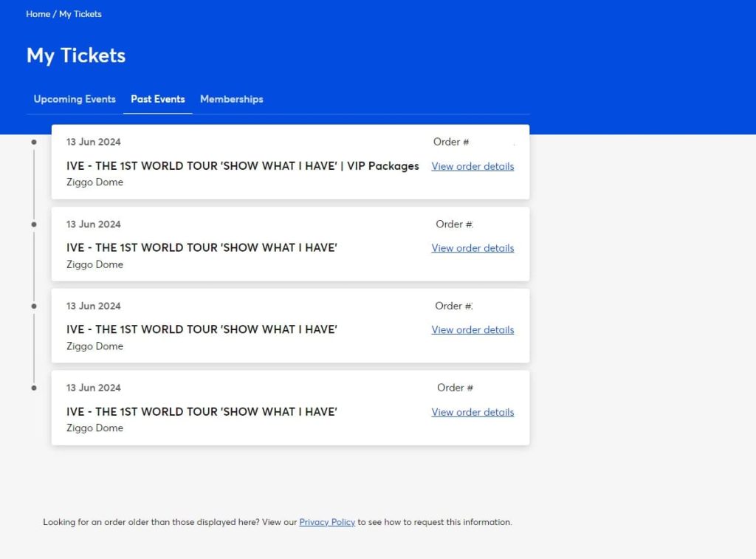Click the IVE VIP Packages event title
The width and height of the screenshot is (756, 559).
(242, 166)
